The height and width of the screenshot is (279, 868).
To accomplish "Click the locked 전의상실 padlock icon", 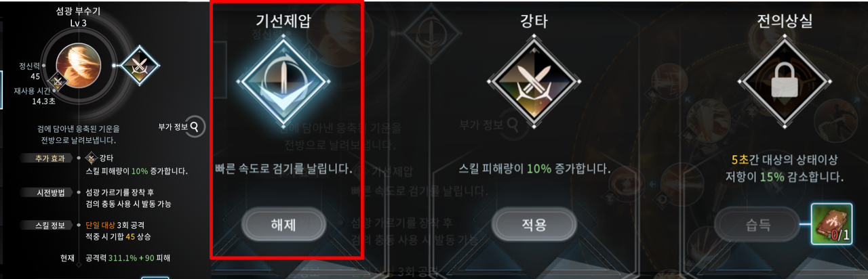I will [x=784, y=83].
